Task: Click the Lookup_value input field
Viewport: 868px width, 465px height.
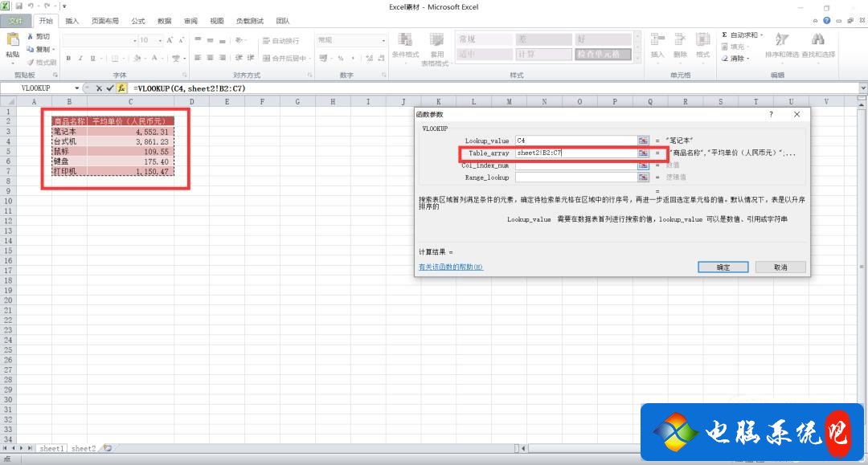Action: coord(575,141)
